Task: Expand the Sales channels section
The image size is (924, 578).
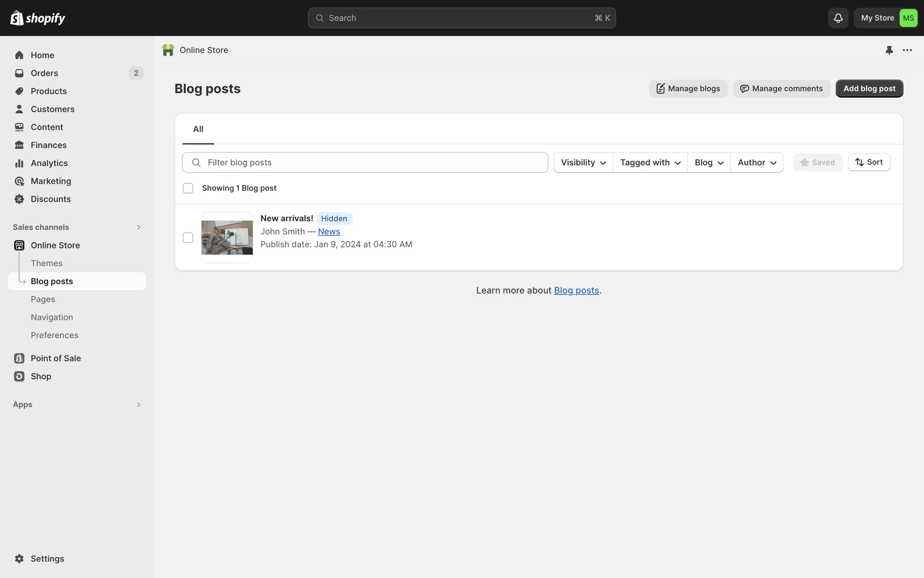Action: [x=138, y=227]
